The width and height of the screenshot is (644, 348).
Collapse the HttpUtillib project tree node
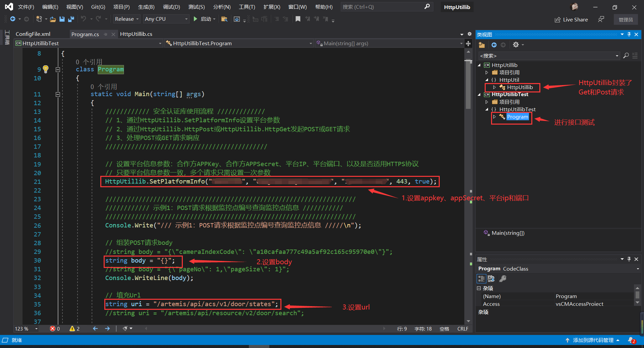[x=479, y=65]
